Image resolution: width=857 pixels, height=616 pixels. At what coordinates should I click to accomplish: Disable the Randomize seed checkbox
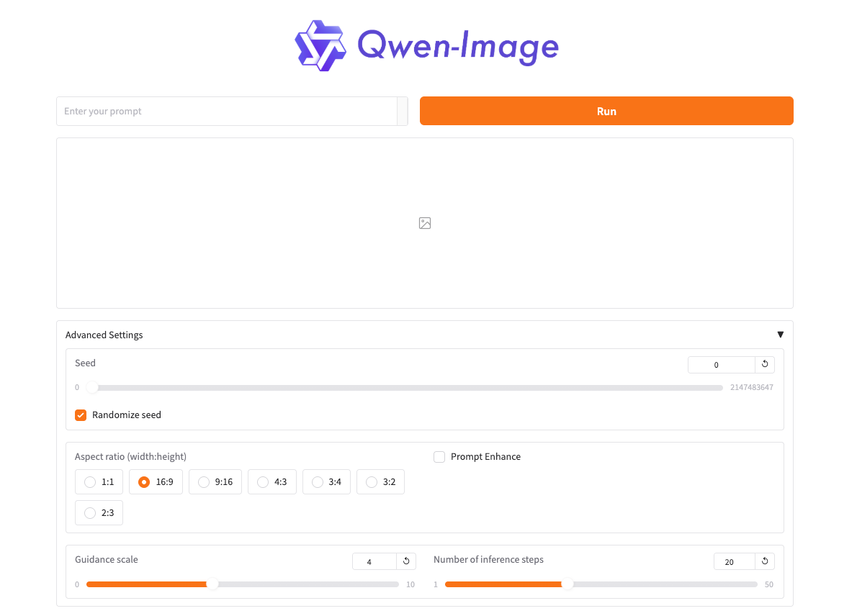81,415
